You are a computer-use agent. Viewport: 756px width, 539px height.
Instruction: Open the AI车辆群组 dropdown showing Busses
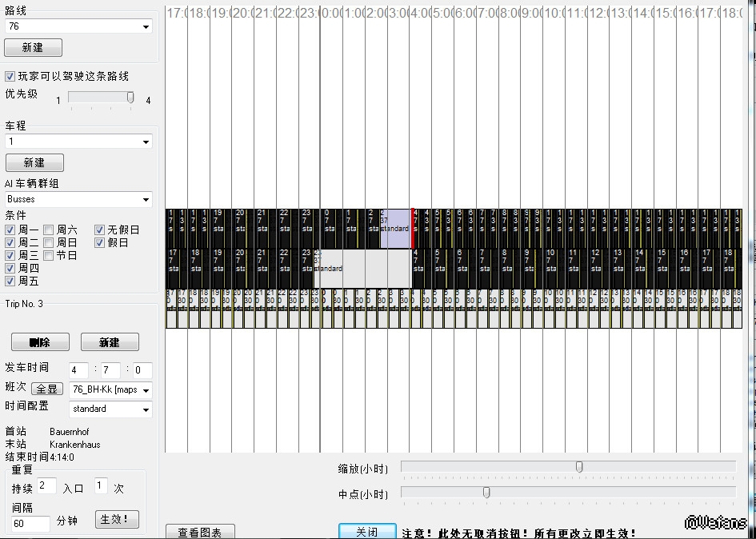coord(78,199)
